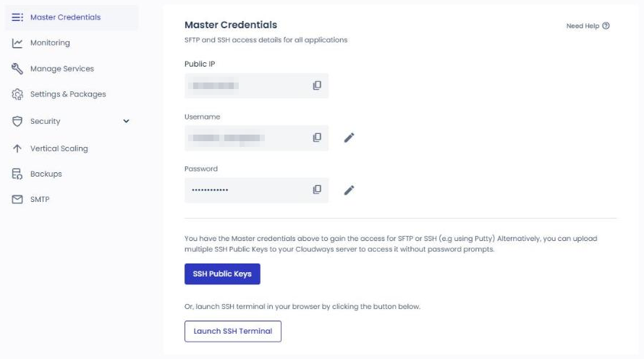644x359 pixels.
Task: Open SSH Public Keys
Action: (x=222, y=274)
